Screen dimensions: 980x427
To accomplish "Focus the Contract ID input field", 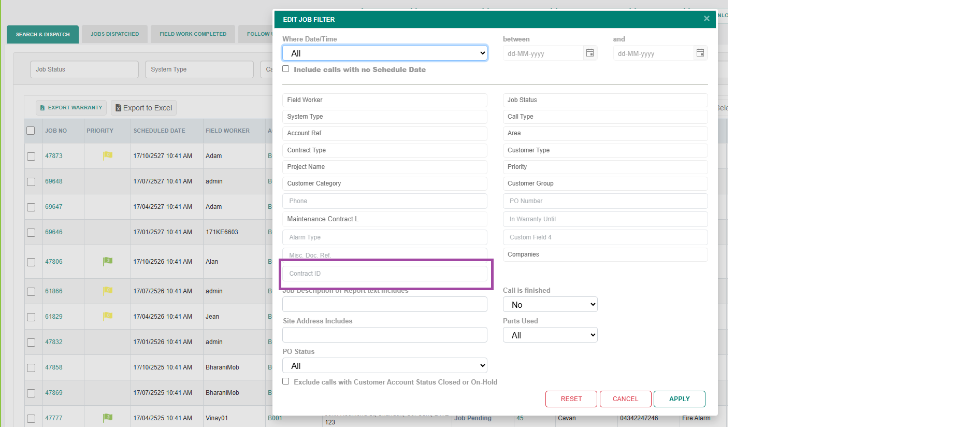I will tap(385, 274).
